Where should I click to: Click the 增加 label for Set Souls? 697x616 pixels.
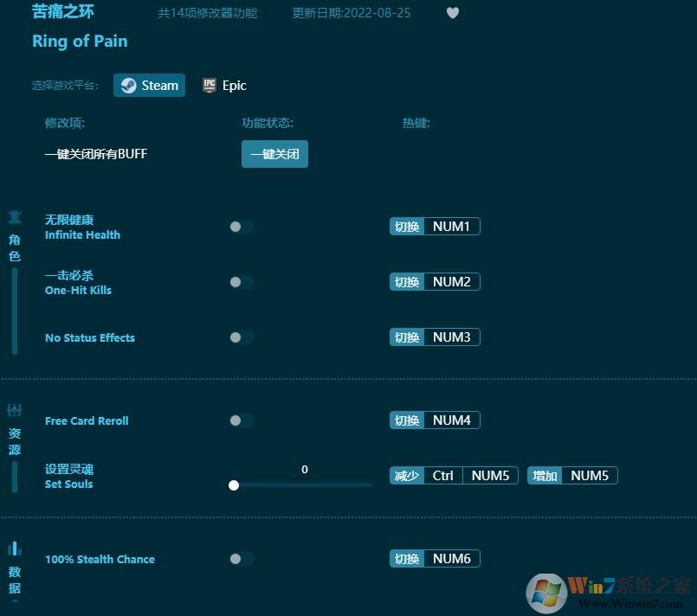545,476
